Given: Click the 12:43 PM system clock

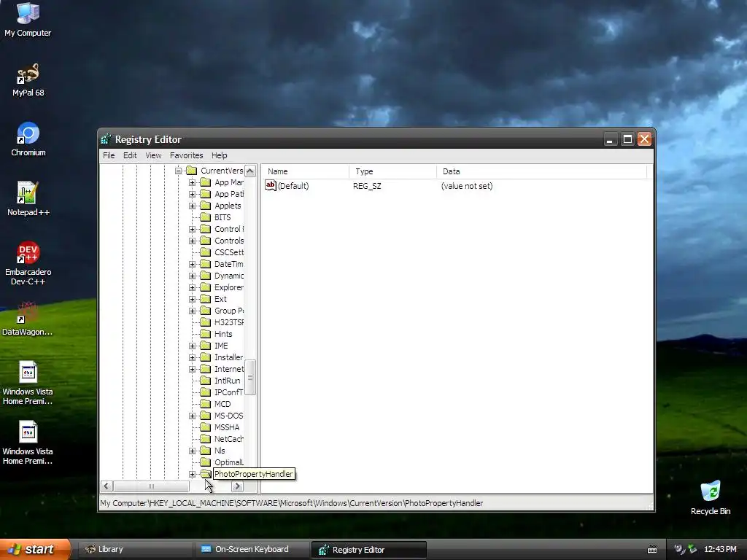Looking at the screenshot, I should tap(720, 550).
